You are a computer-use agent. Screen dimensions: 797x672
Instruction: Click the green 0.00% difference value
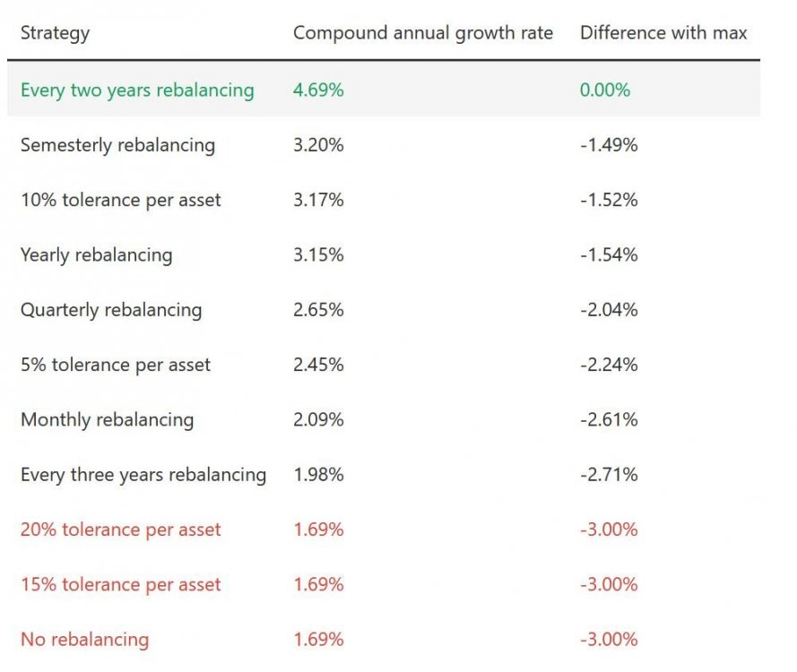point(605,90)
